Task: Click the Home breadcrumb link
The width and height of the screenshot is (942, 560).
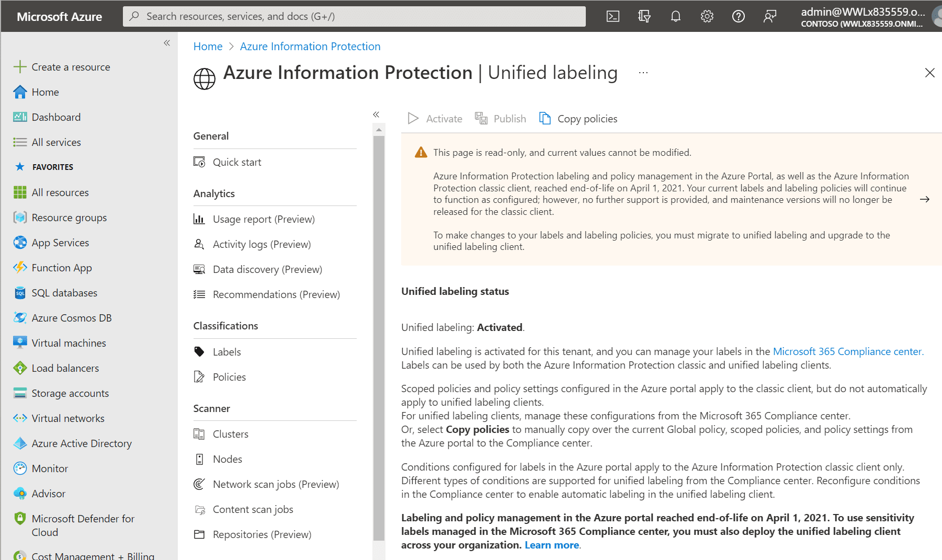Action: (208, 47)
